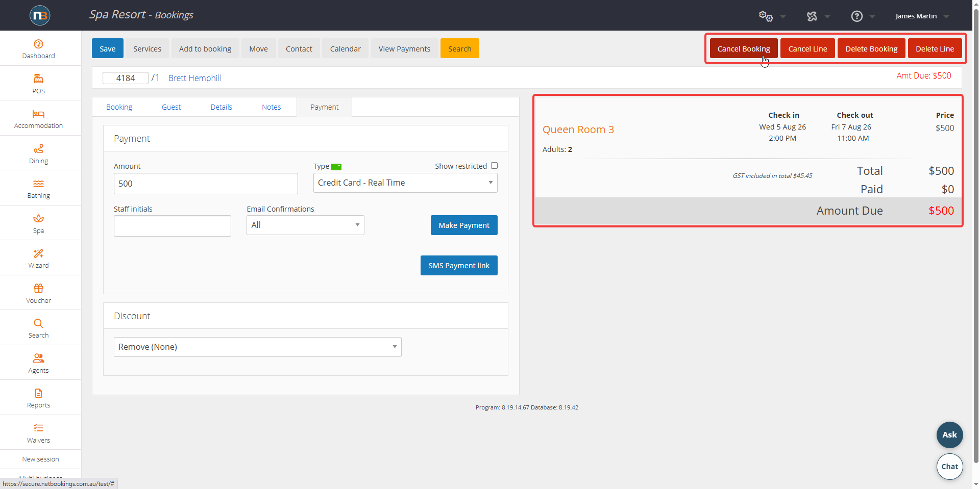Open the Brett Hemphill guest link
The width and height of the screenshot is (980, 489).
pyautogui.click(x=194, y=78)
